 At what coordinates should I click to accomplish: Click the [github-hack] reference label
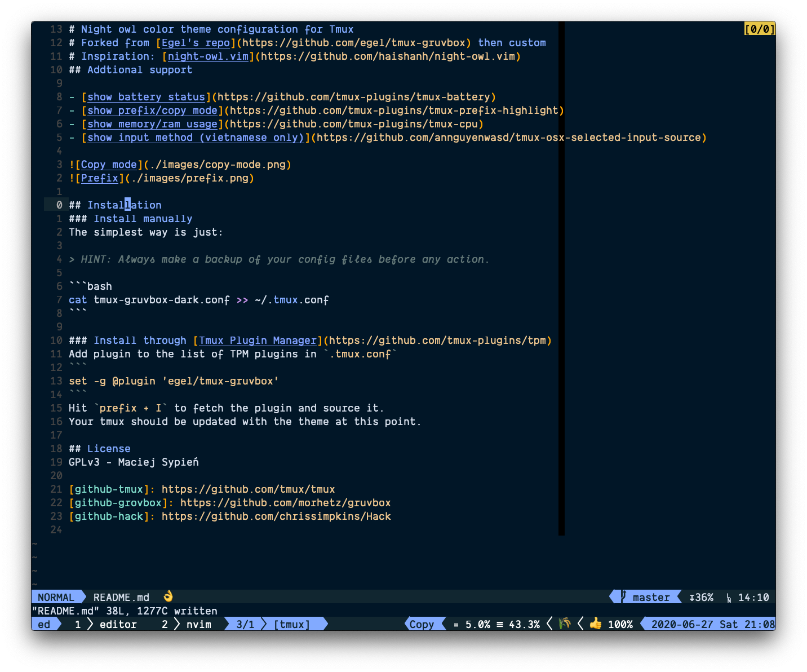coord(109,516)
